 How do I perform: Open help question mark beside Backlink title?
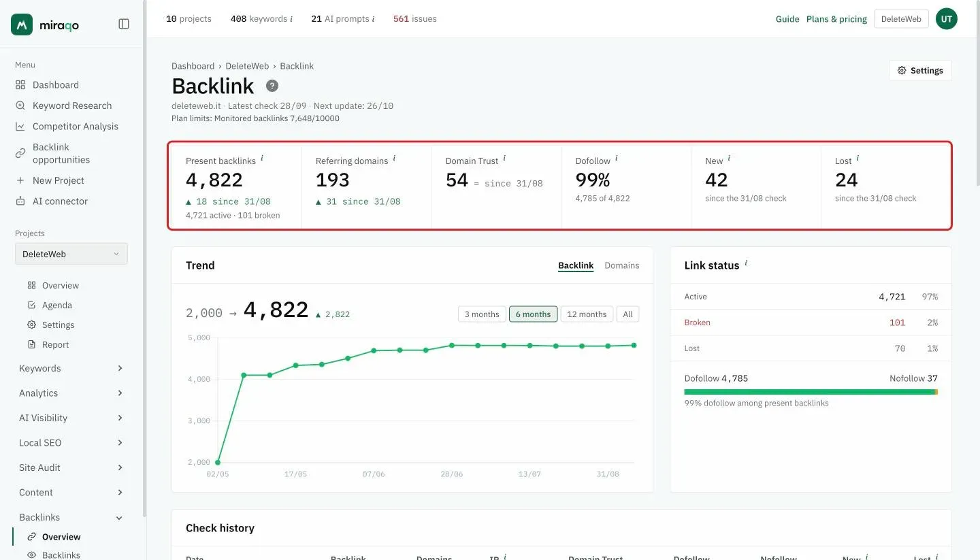pos(272,86)
